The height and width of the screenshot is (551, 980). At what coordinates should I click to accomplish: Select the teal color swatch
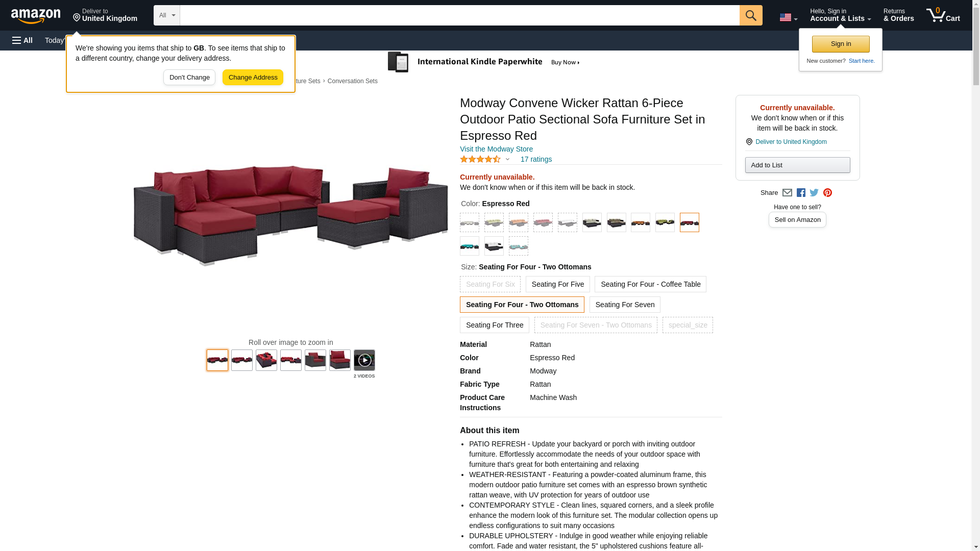(x=470, y=246)
